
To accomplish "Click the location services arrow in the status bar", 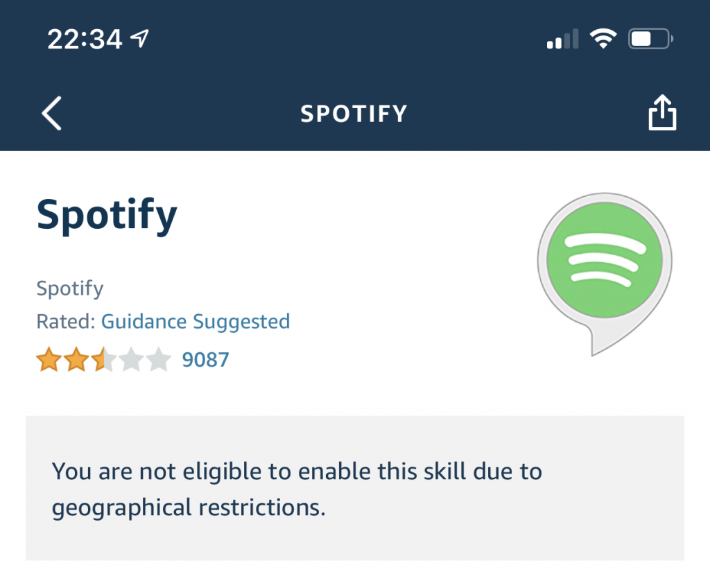I will (141, 38).
